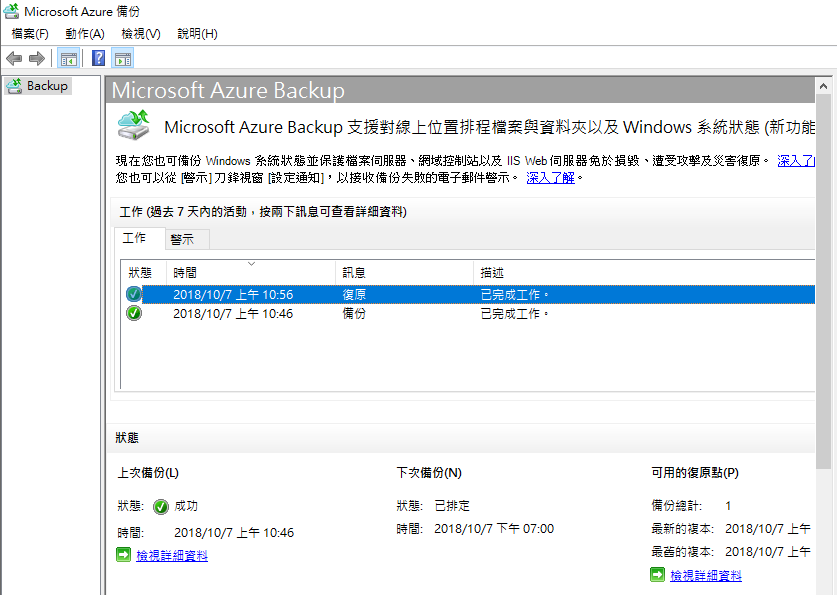Open 檢視詳細資料 link under 可用的復原點

706,575
